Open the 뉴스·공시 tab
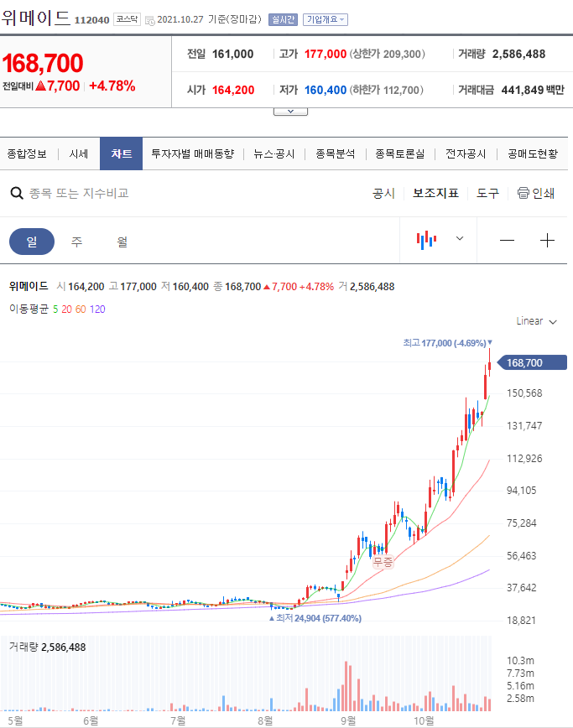 pos(274,154)
